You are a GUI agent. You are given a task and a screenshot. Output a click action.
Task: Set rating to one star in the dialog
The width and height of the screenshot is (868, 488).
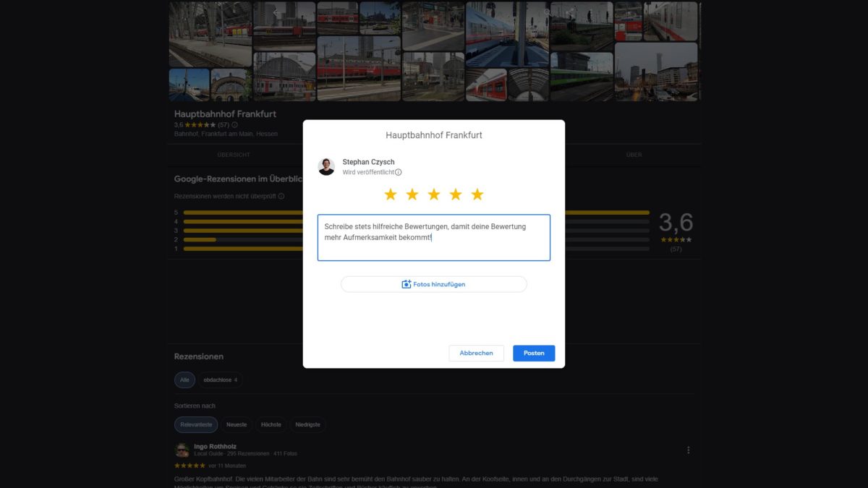click(x=391, y=194)
